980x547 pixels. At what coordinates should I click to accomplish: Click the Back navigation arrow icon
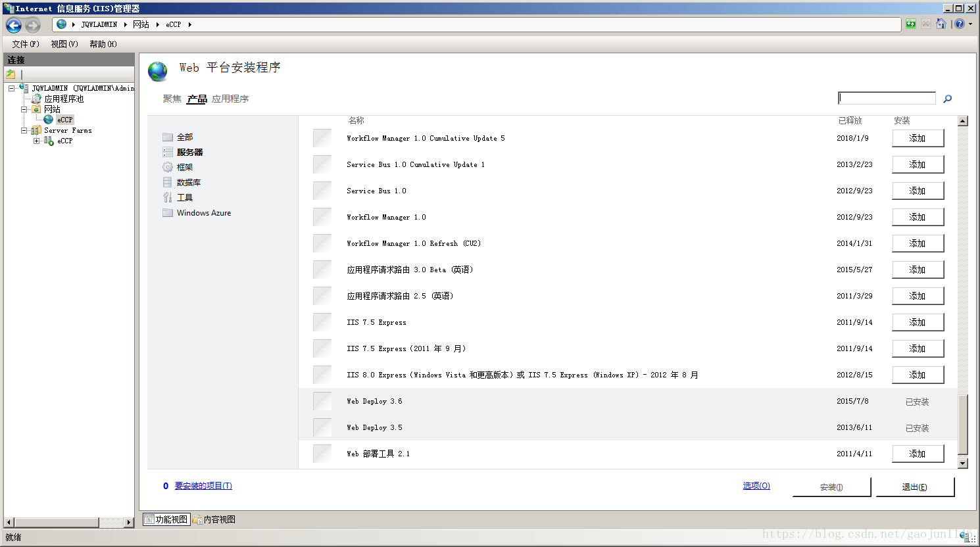[x=14, y=25]
